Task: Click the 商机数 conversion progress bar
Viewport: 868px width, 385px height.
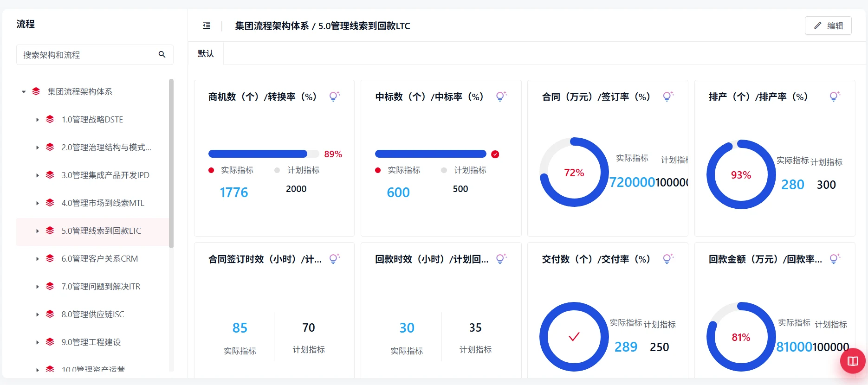Action: pos(264,154)
